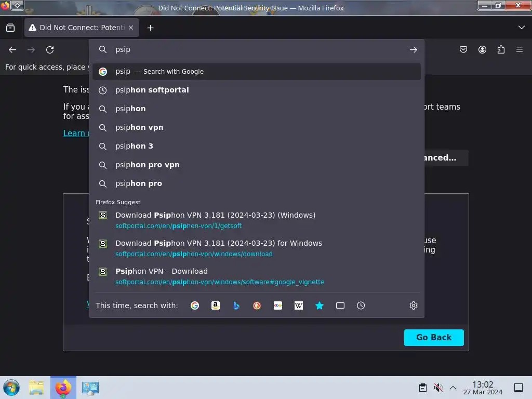This screenshot has height=399, width=532.
Task: Click the partially hidden Advanced button
Action: (x=446, y=158)
